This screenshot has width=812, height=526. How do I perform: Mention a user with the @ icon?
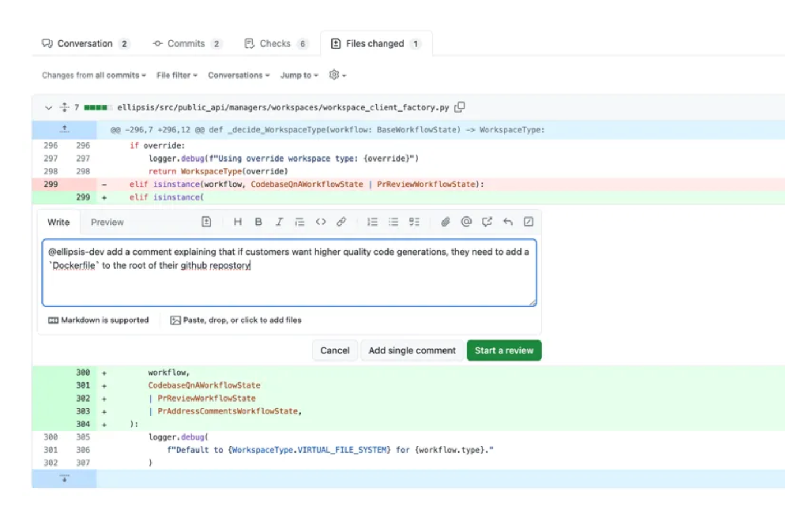coord(466,222)
